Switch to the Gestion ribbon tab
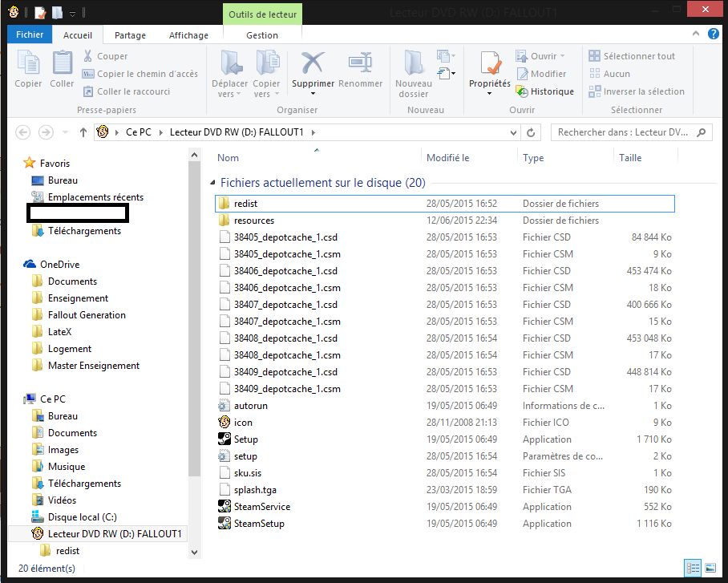 click(x=262, y=35)
